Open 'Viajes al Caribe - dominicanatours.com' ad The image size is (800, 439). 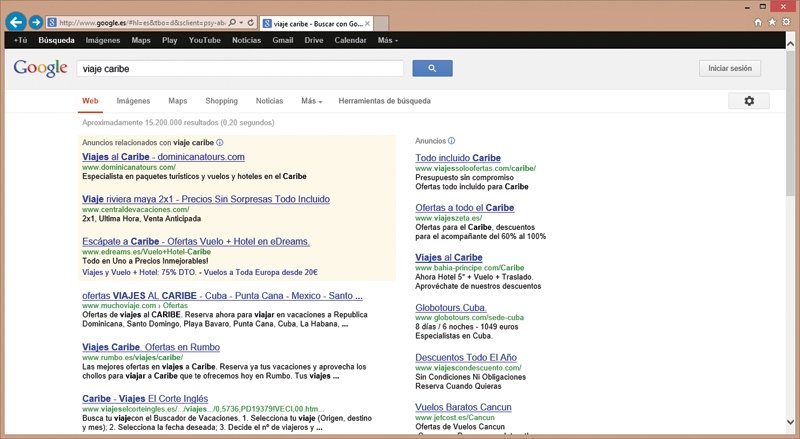(163, 157)
